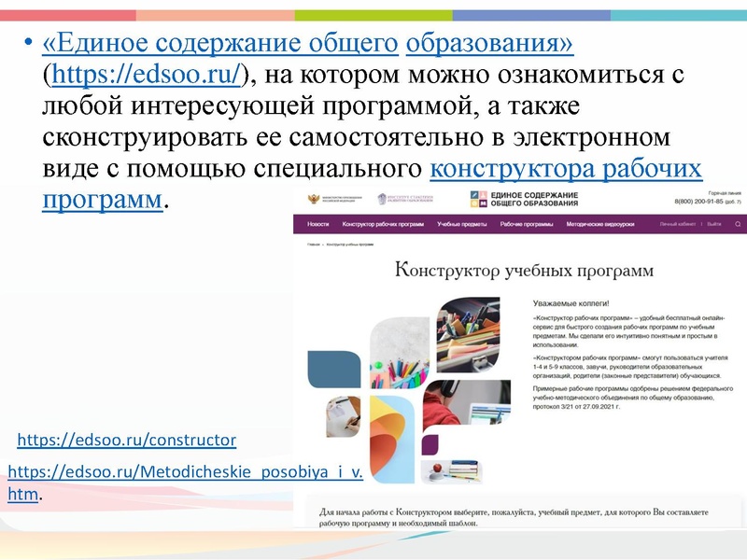Go to Рабочие программы in the navigation
This screenshot has width=747, height=560.
[x=526, y=225]
